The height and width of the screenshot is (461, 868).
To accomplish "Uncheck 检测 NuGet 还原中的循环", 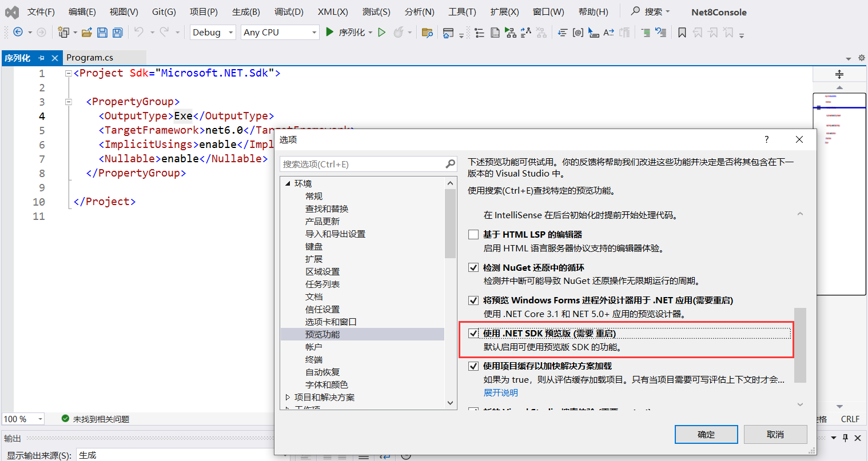I will (473, 267).
